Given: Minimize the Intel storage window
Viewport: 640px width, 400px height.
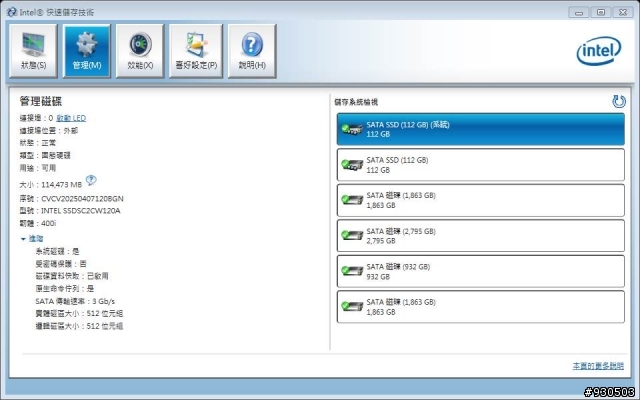Looking at the screenshot, I should pyautogui.click(x=579, y=12).
